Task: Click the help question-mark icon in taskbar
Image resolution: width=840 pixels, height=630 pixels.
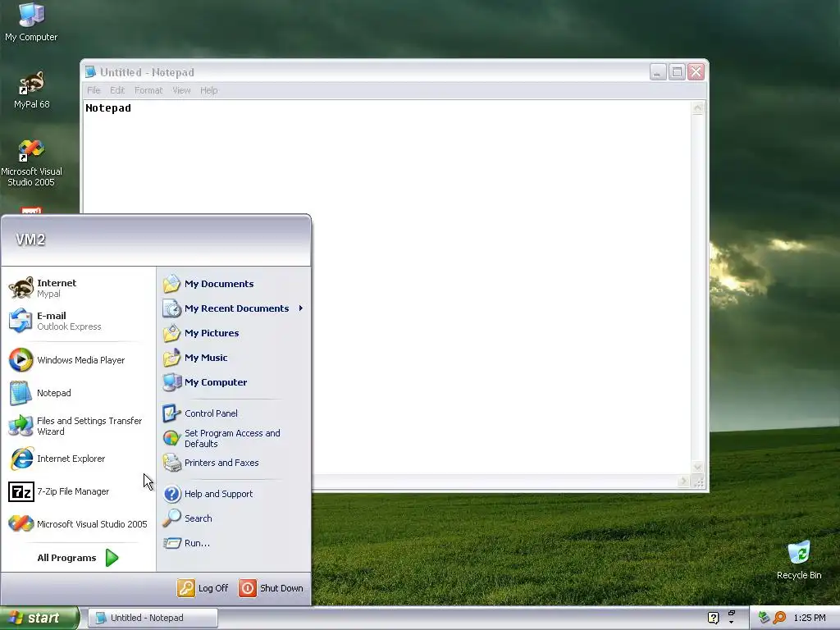Action: 713,618
